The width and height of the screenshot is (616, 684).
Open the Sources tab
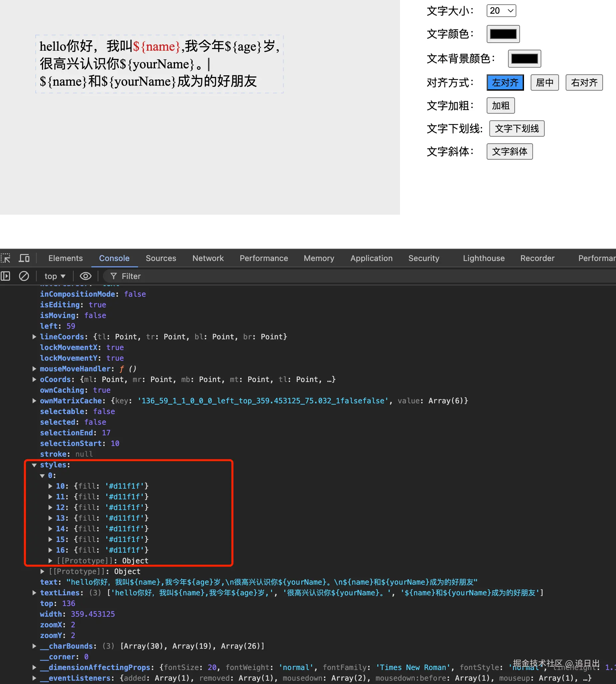[161, 258]
